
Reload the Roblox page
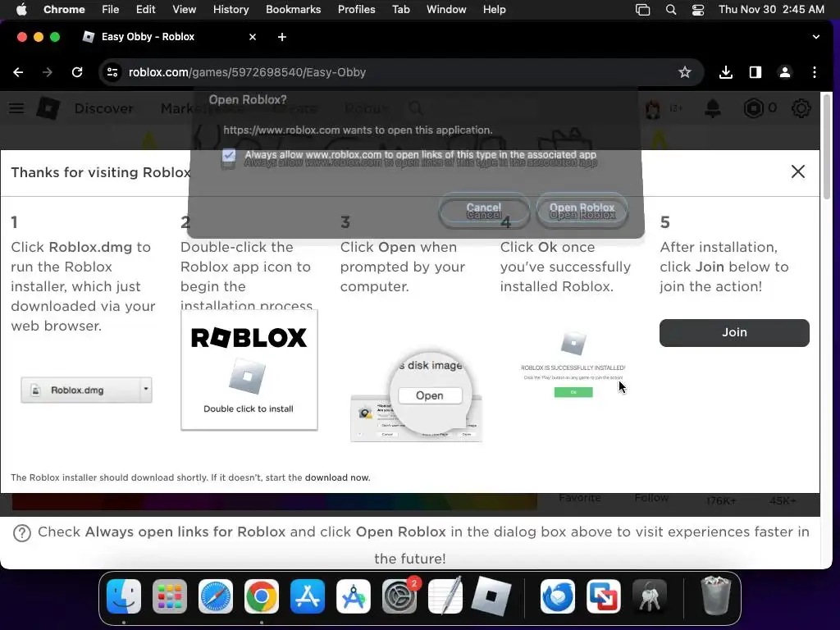coord(77,72)
